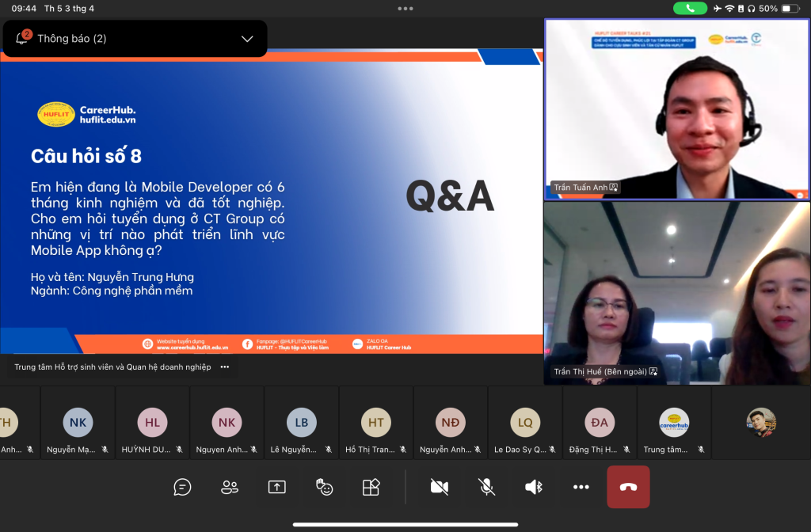This screenshot has height=532, width=811.
Task: Hang up with the red button
Action: pos(628,487)
